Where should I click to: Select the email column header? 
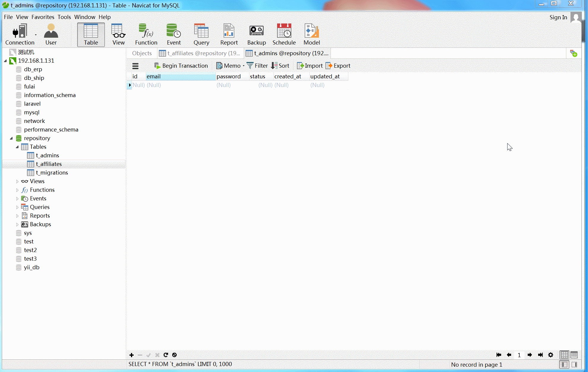(x=180, y=77)
